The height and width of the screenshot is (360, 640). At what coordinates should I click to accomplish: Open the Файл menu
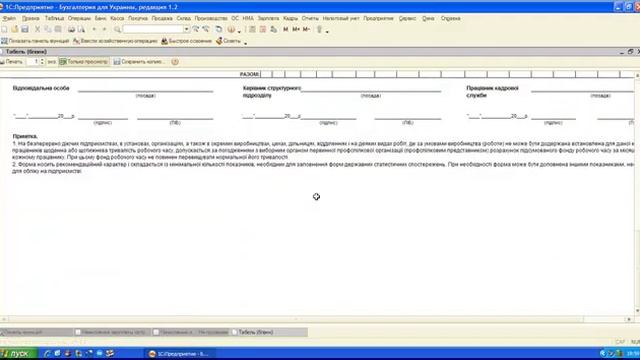tap(9, 18)
